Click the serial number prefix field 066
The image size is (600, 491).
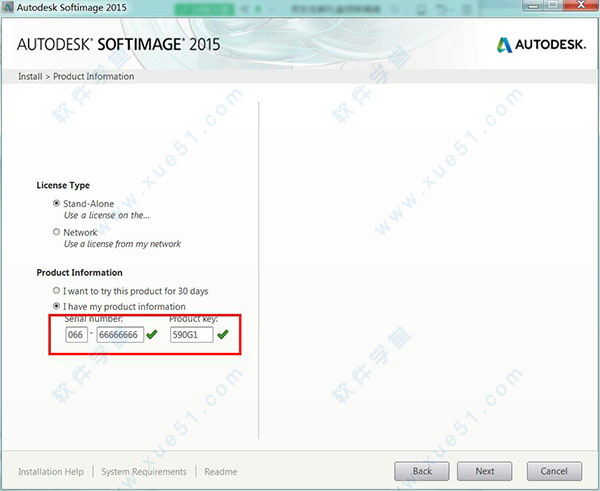click(x=76, y=335)
